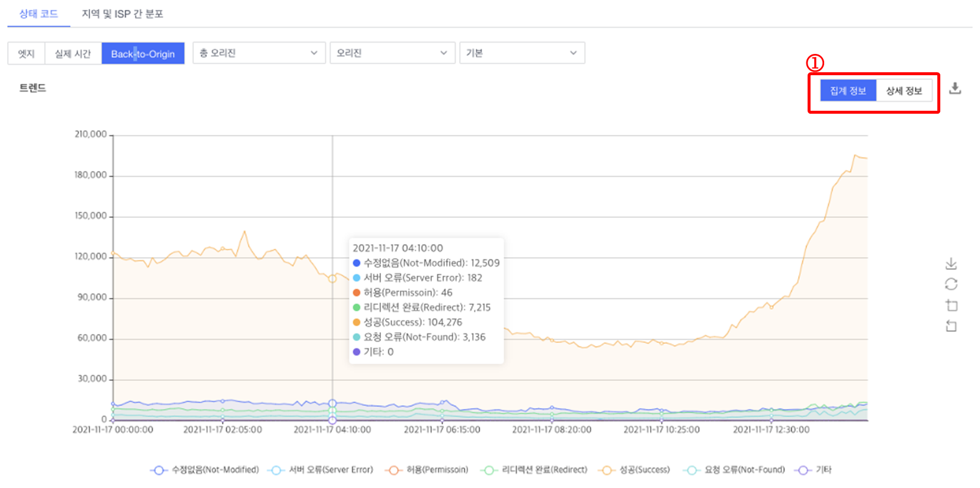This screenshot has width=980, height=488.
Task: Toggle 기타 legend series
Action: tap(814, 470)
